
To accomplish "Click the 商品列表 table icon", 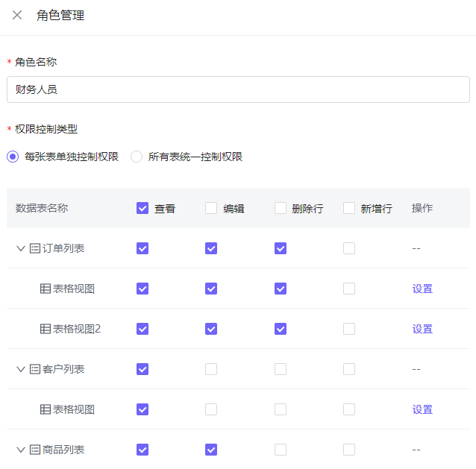I will [x=35, y=450].
